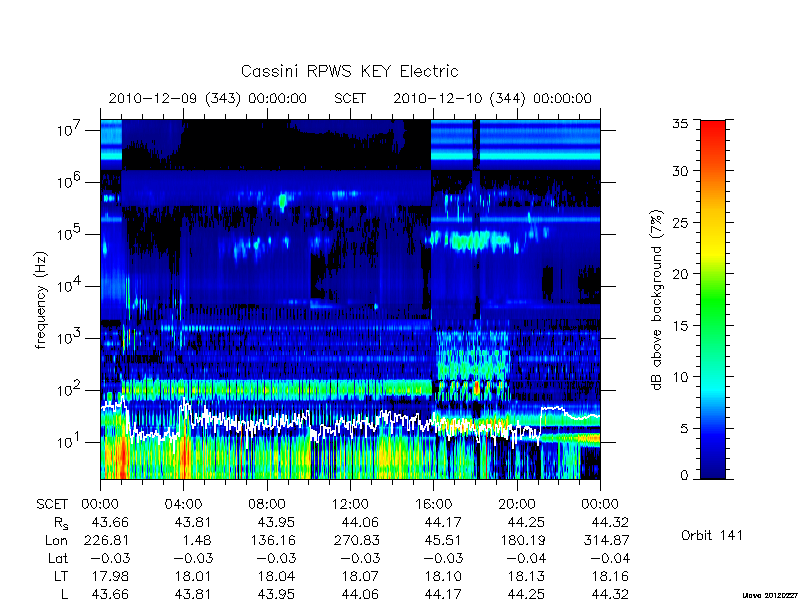The image size is (800, 600).
Task: Click the LT value '18.04'
Action: 276,576
